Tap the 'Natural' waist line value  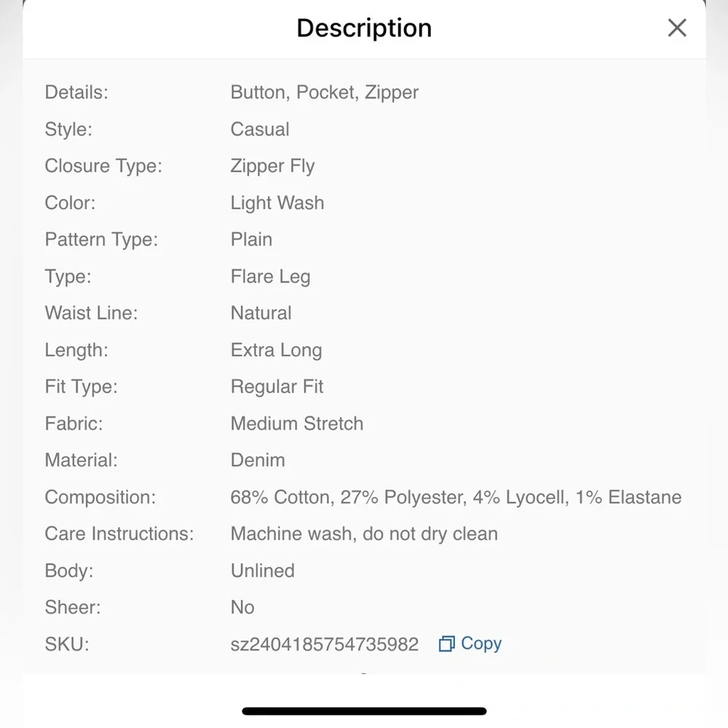tap(261, 313)
